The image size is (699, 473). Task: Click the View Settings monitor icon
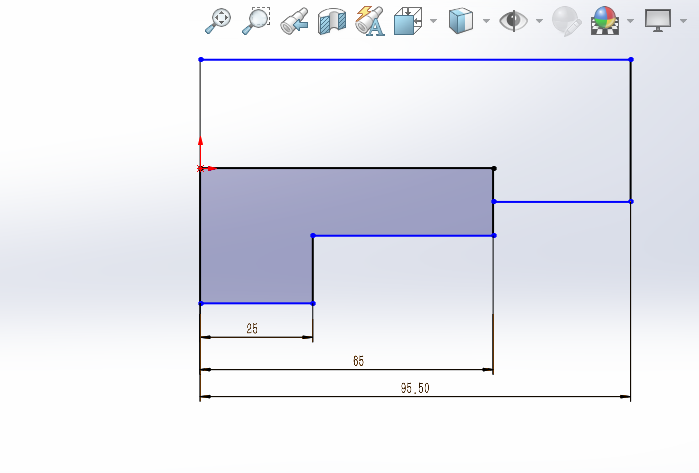pos(658,21)
